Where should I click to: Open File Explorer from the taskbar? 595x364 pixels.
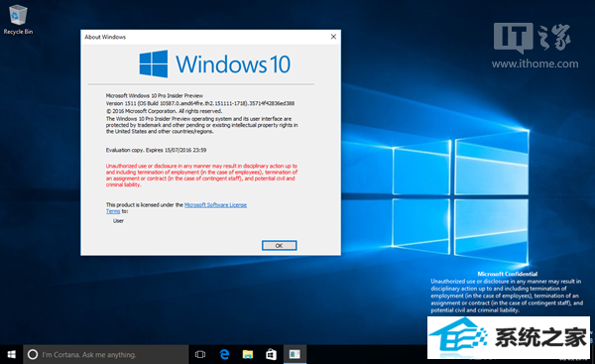(248, 354)
